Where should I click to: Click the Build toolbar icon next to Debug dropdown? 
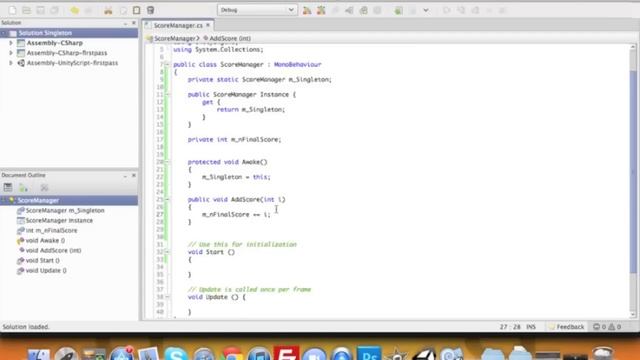(307, 10)
